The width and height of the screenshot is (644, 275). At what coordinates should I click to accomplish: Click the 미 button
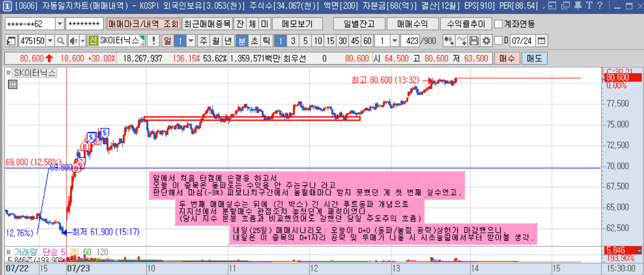(264, 24)
